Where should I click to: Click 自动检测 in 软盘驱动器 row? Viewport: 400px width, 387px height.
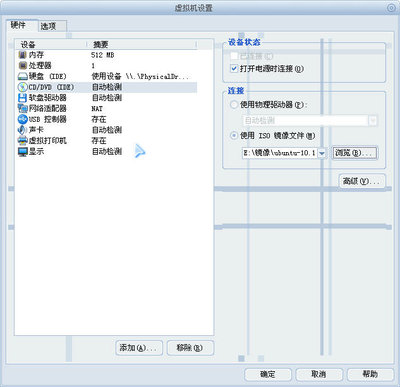pyautogui.click(x=107, y=98)
